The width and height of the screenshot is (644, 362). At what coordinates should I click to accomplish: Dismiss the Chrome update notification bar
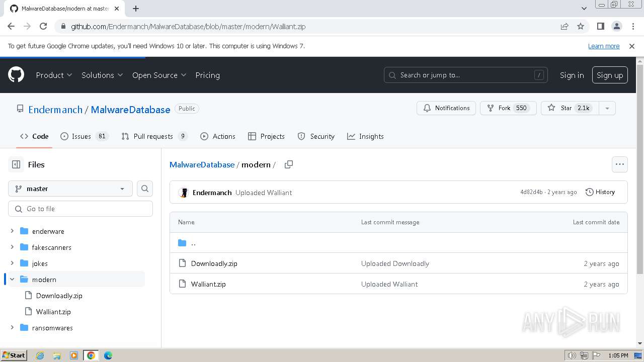(632, 46)
